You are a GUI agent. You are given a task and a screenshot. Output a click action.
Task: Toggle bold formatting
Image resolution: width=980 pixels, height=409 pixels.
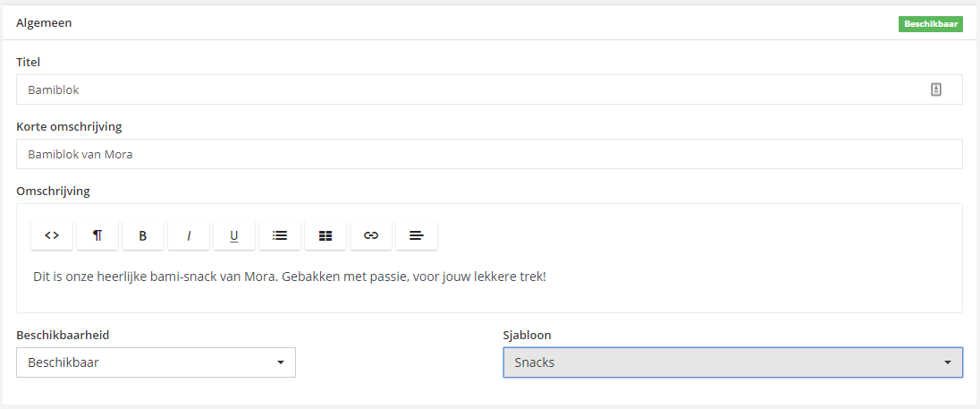coord(143,235)
